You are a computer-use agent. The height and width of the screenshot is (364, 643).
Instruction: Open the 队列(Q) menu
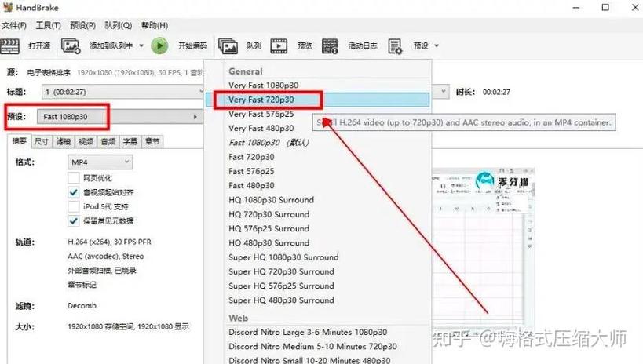coord(118,25)
